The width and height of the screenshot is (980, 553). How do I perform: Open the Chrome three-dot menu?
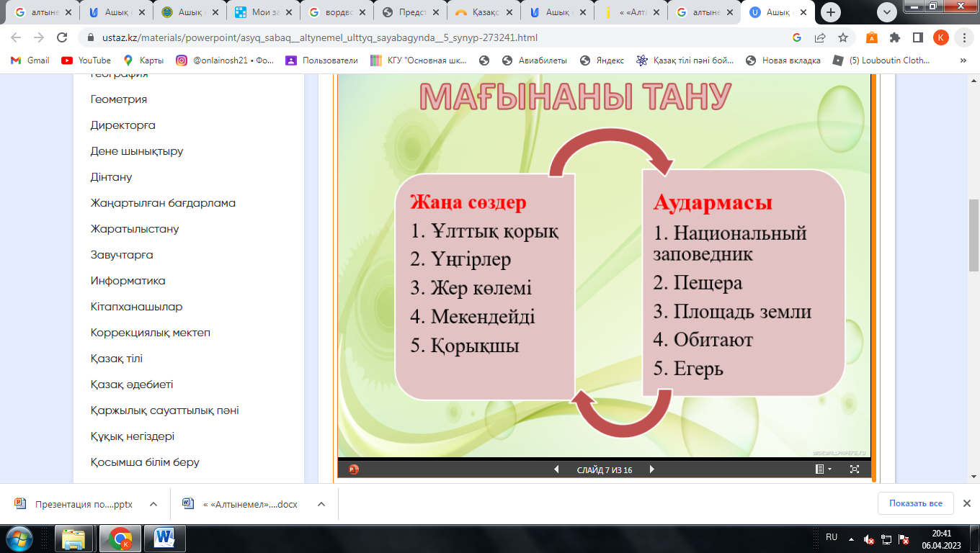[963, 38]
